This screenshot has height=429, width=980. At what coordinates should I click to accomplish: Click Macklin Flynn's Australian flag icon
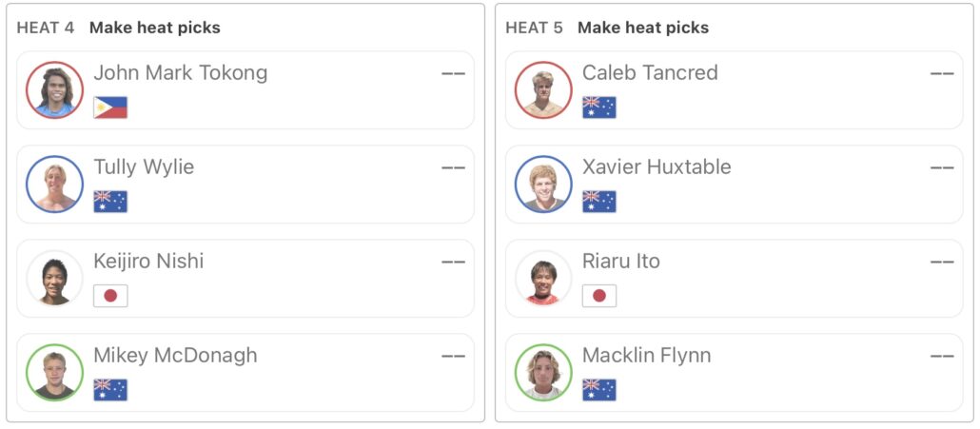tap(599, 390)
